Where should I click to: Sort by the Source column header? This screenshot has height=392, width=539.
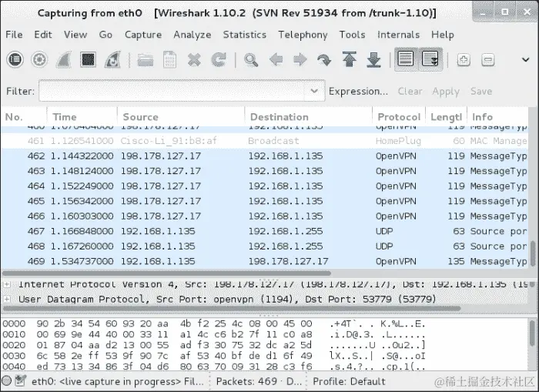[x=181, y=117]
